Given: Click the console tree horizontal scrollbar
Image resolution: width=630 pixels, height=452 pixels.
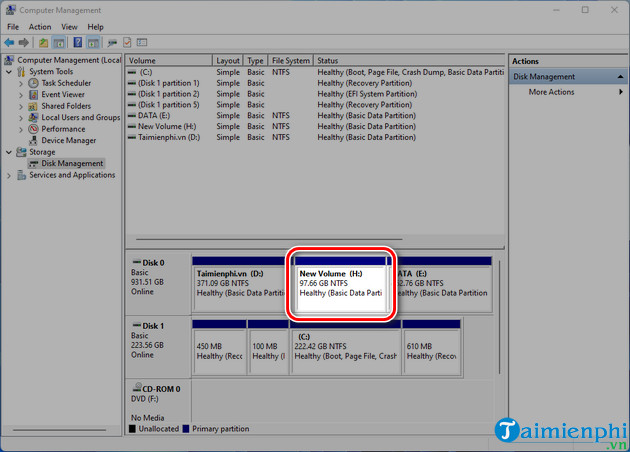Looking at the screenshot, I should [x=59, y=430].
